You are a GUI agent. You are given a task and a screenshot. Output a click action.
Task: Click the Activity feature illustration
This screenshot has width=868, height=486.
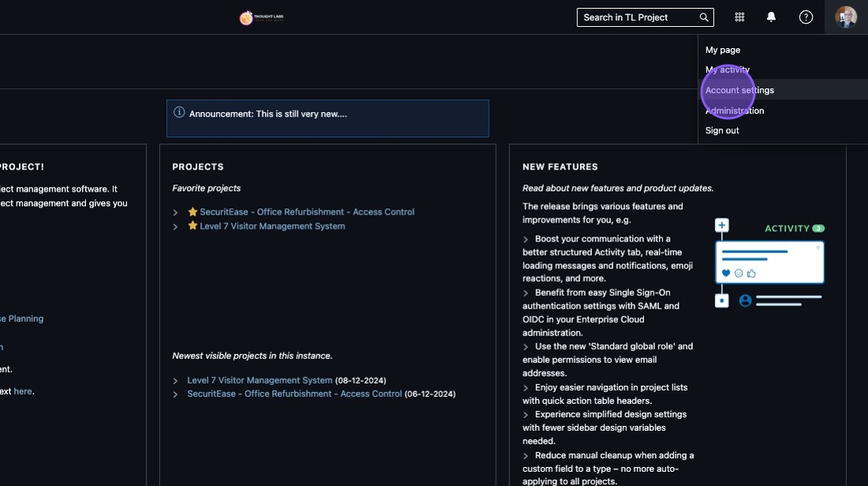coord(769,264)
